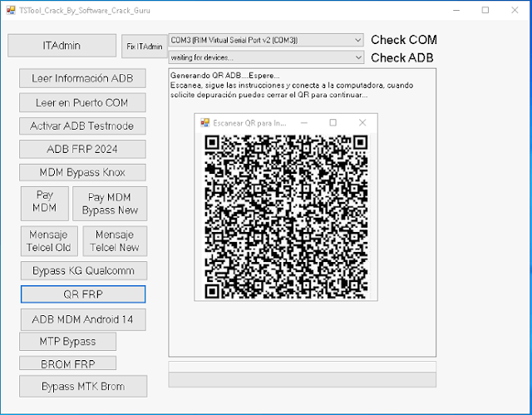Start MDM Bypass Knox

(82, 172)
